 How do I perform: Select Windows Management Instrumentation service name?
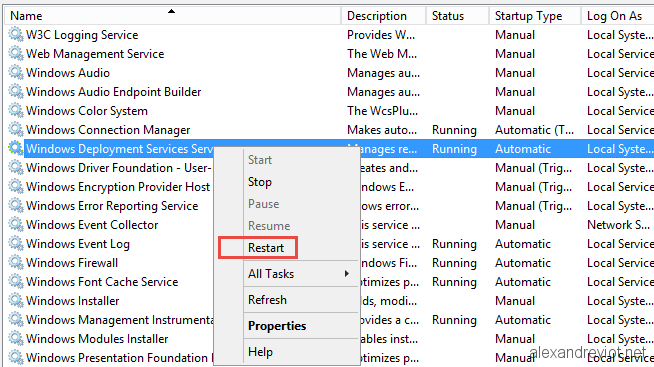pyautogui.click(x=120, y=319)
